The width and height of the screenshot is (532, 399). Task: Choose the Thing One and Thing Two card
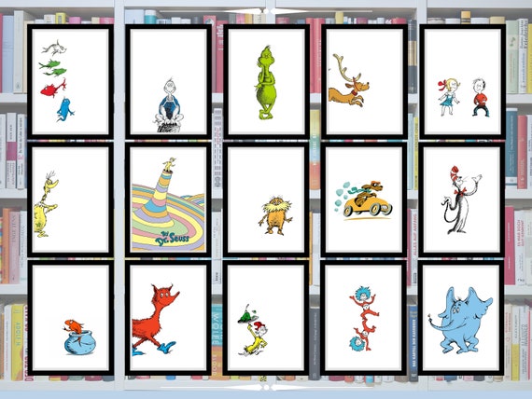coord(363,318)
